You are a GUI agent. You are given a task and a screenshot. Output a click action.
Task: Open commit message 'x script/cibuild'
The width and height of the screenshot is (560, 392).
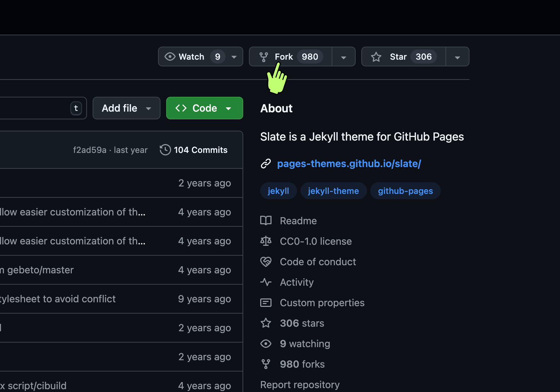(x=33, y=386)
